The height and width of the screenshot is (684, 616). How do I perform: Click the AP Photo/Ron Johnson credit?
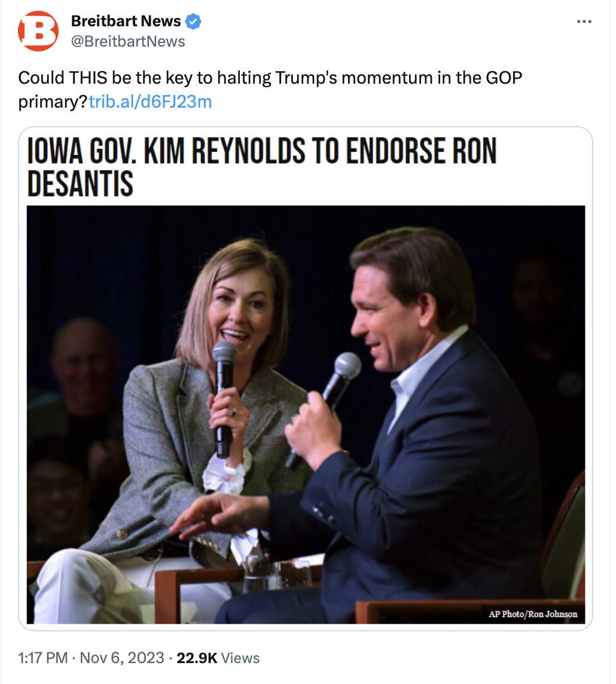click(x=532, y=614)
